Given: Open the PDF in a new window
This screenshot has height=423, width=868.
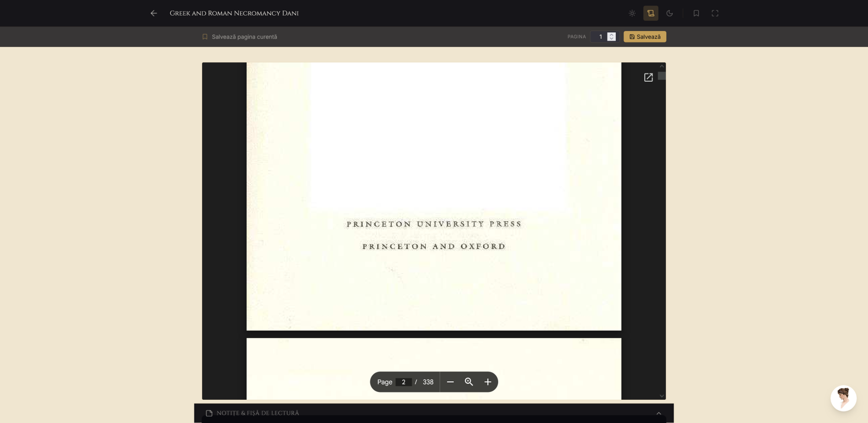Looking at the screenshot, I should pos(648,77).
